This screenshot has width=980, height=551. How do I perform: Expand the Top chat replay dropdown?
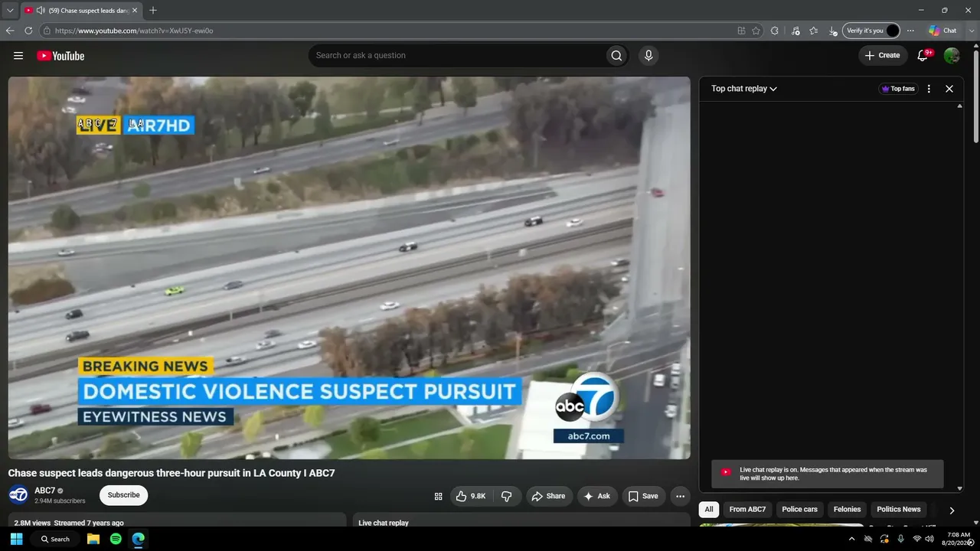tap(744, 89)
